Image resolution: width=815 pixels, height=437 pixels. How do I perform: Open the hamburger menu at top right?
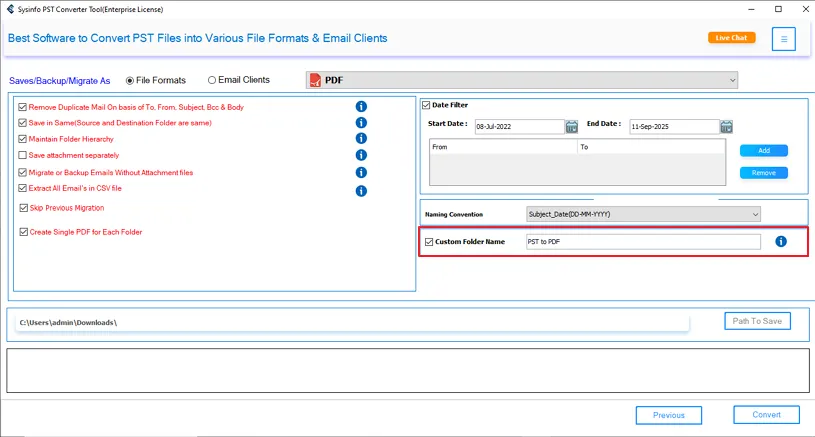[x=785, y=39]
